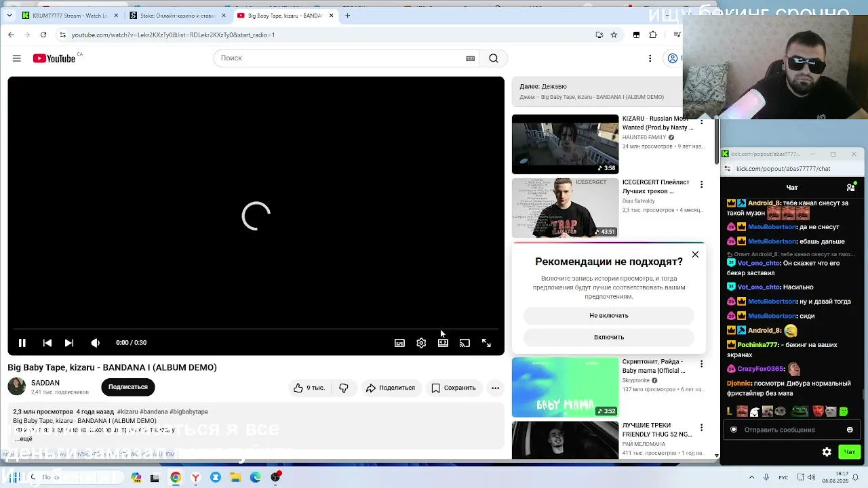Send message with green Чат button

click(x=849, y=452)
